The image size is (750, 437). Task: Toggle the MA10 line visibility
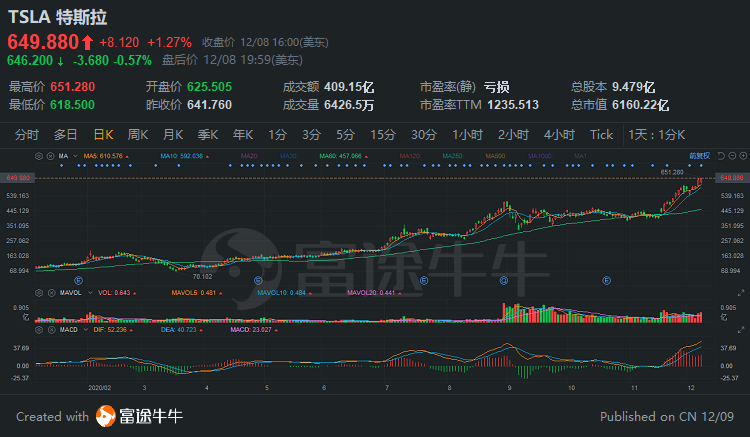coord(184,156)
